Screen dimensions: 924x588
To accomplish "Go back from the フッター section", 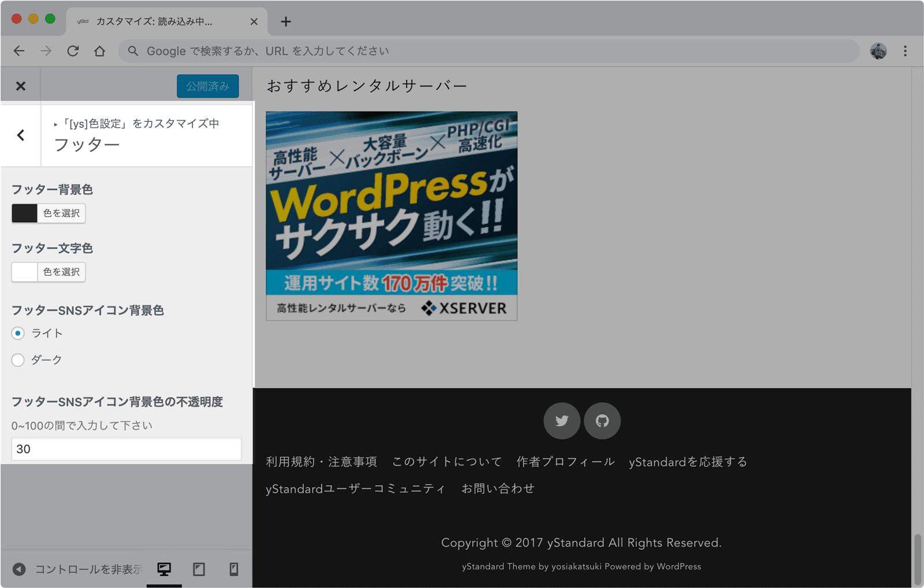I will click(x=21, y=136).
